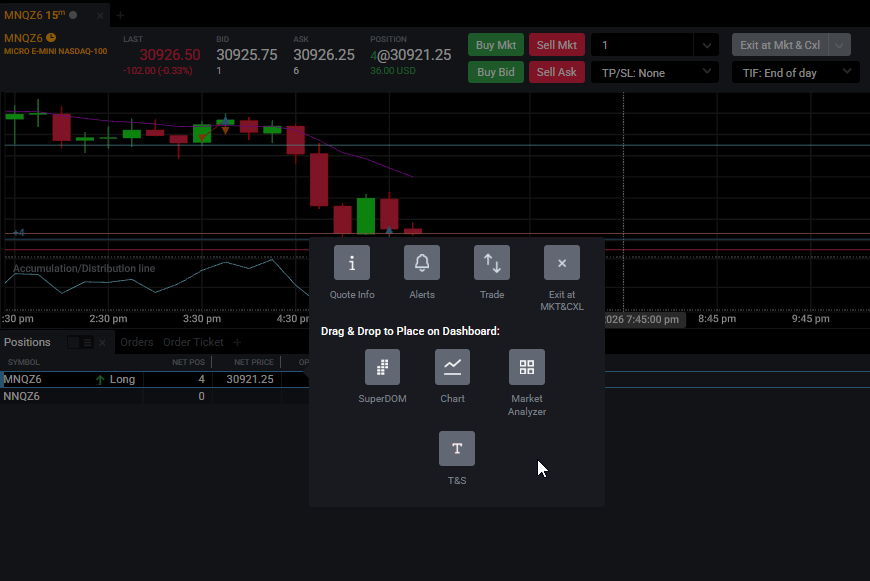Click the 3:30 pm time axis label

(202, 319)
